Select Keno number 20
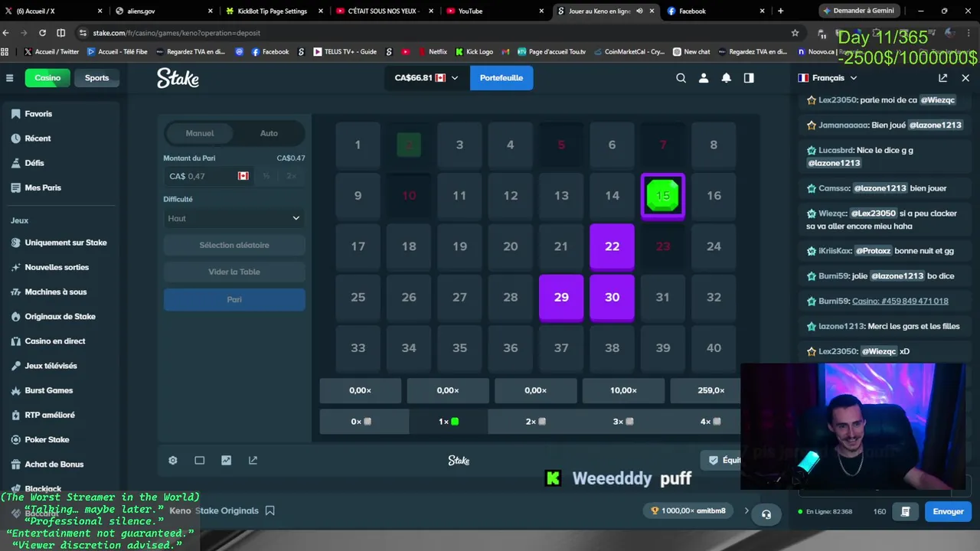This screenshot has width=980, height=551. point(511,246)
